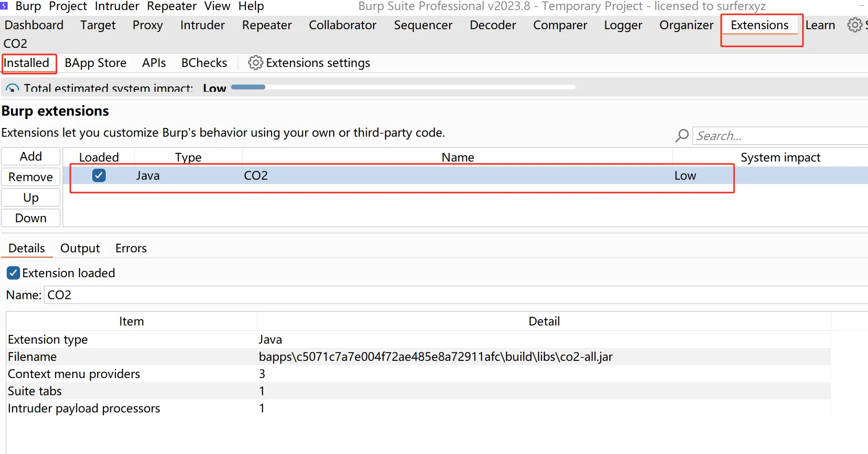This screenshot has height=454, width=868.
Task: Switch to the Output tab
Action: (x=80, y=248)
